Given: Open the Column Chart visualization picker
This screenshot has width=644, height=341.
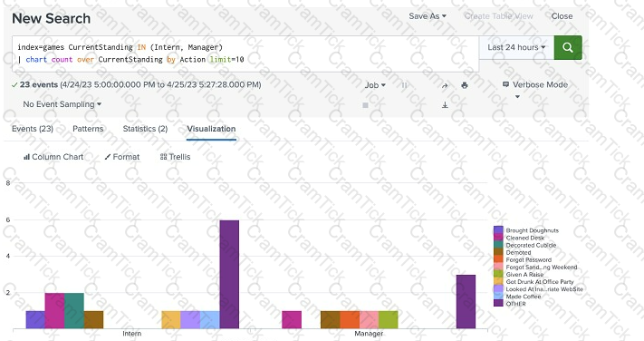Looking at the screenshot, I should 53,157.
